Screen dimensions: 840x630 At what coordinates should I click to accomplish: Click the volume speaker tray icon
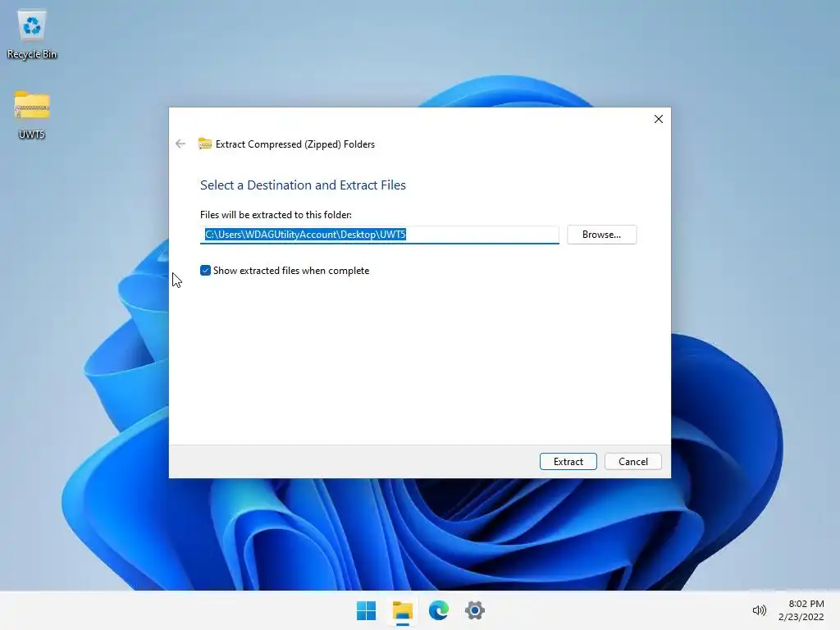759,610
